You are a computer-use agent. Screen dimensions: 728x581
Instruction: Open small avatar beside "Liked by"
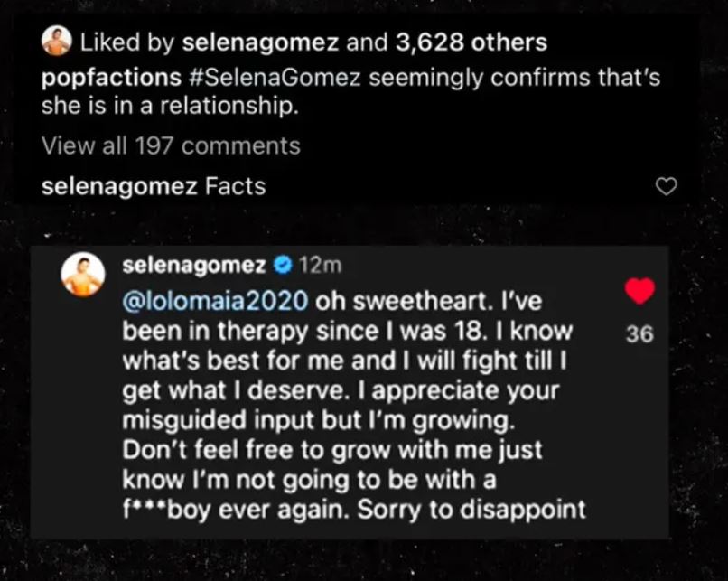coord(57,42)
